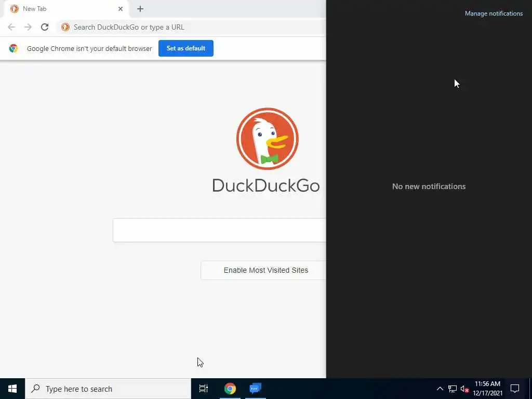Image resolution: width=532 pixels, height=399 pixels.
Task: Open Manage notifications link
Action: click(494, 14)
